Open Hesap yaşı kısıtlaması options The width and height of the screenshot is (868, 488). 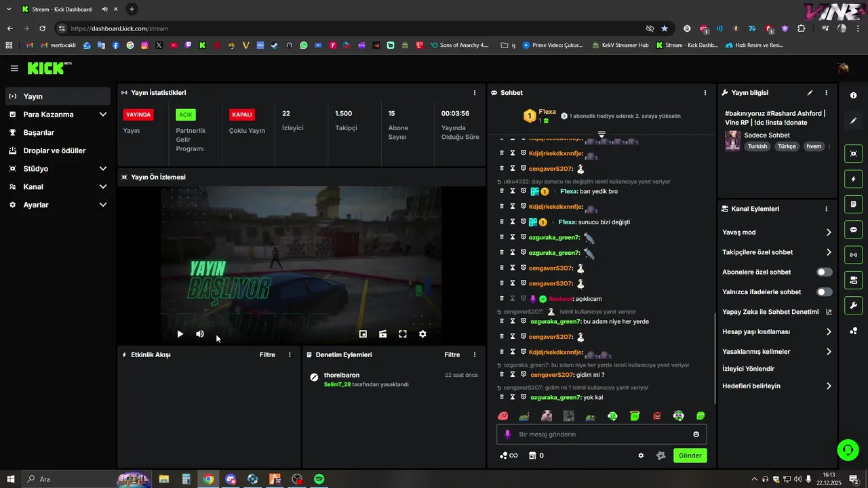pyautogui.click(x=777, y=332)
